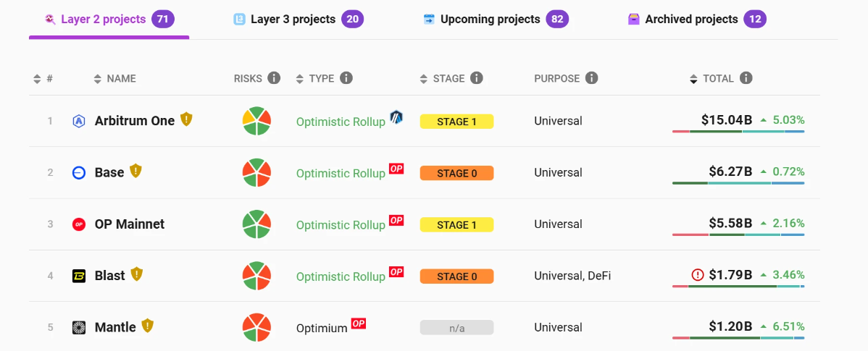Viewport: 868px width, 351px height.
Task: Click the Mantle yellow warning shield
Action: (148, 326)
